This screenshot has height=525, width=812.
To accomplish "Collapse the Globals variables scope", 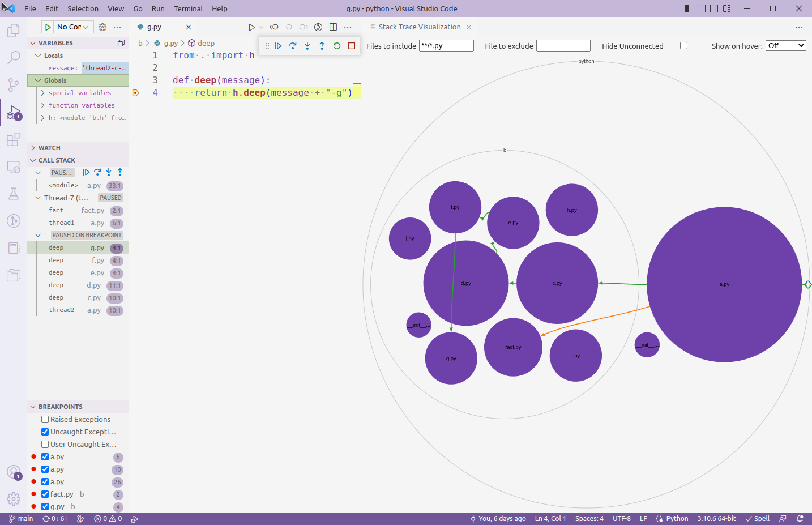I will tap(38, 80).
